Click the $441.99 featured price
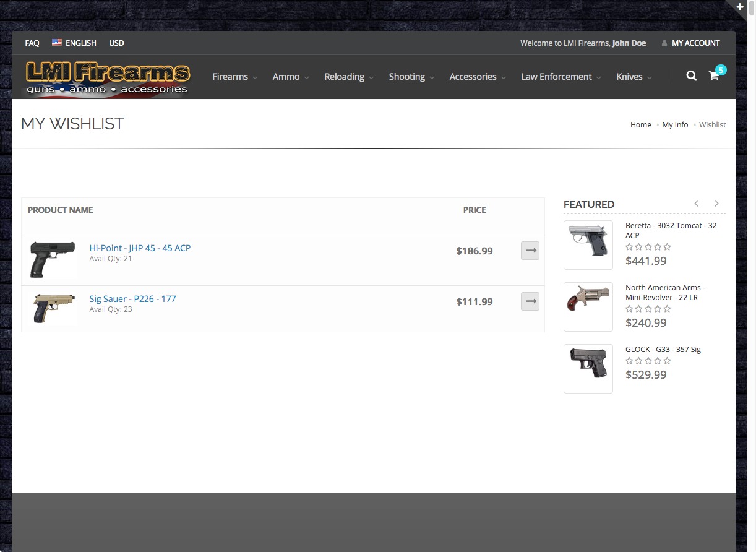 [x=646, y=261]
